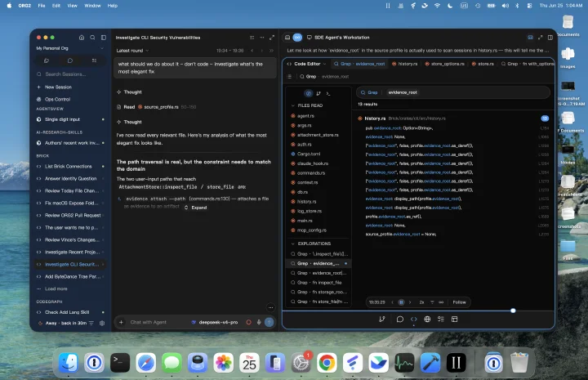The image size is (588, 380).
Task: Open the chat bubble view in bottom toolbar
Action: point(399,320)
